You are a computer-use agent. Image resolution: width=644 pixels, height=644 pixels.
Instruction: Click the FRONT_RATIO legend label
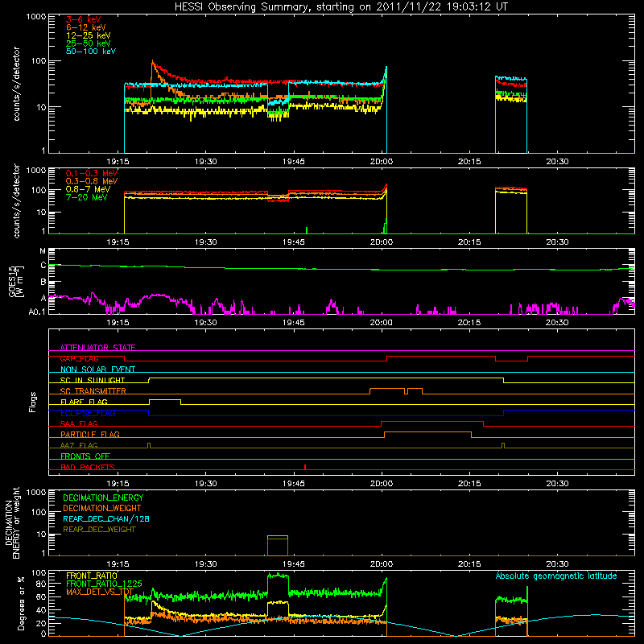(x=92, y=576)
